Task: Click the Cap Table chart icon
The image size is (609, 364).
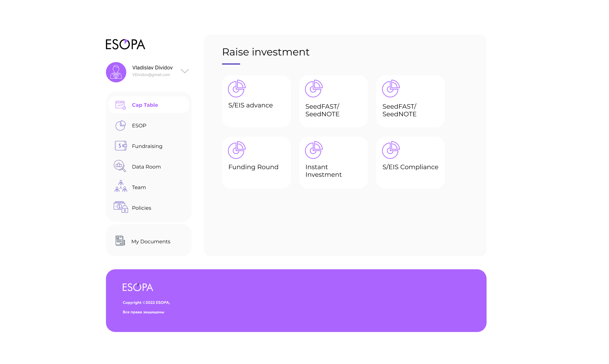Action: [121, 105]
